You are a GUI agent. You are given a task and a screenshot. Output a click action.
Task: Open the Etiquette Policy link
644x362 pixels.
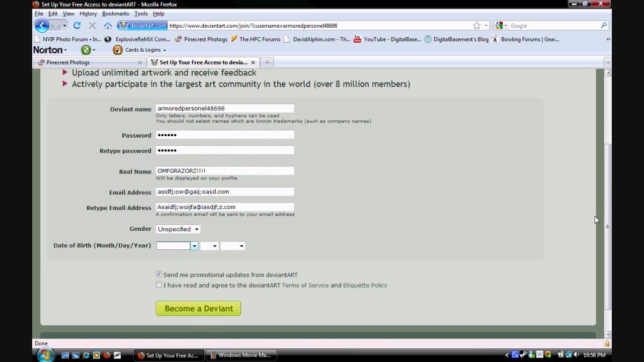click(365, 285)
